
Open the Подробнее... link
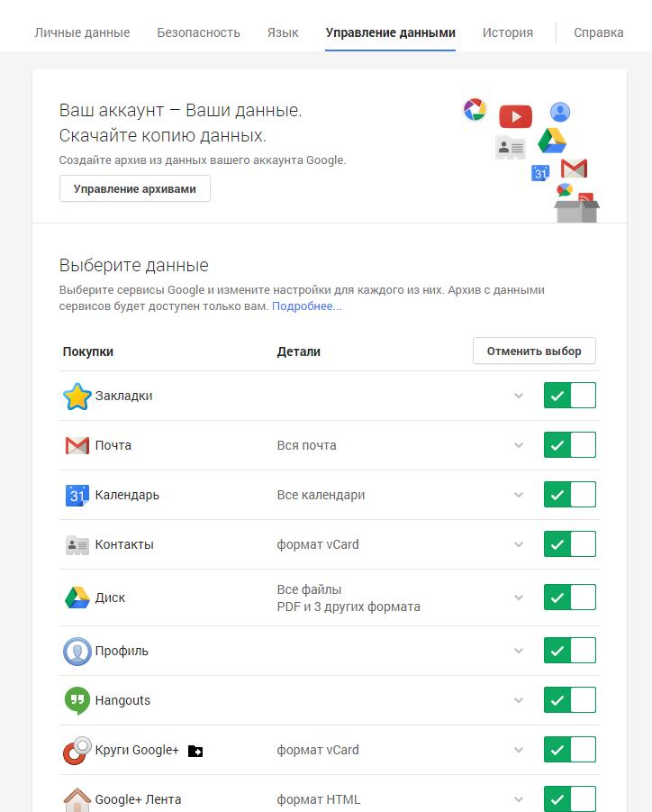[x=307, y=306]
